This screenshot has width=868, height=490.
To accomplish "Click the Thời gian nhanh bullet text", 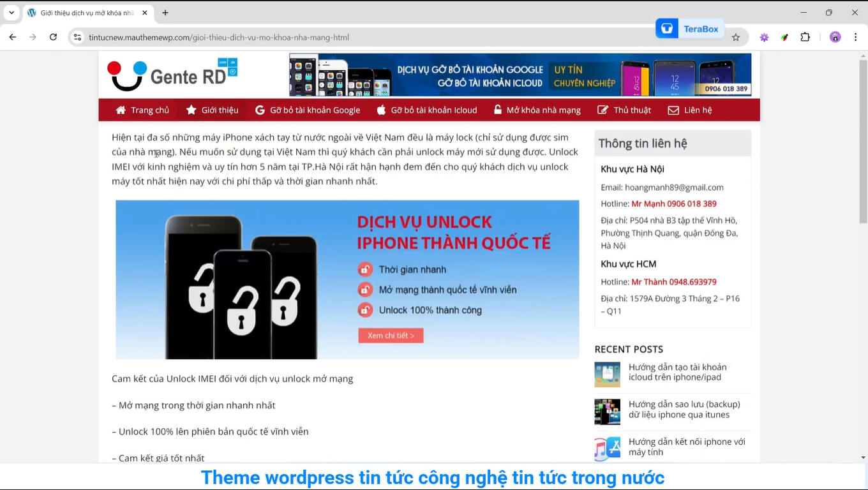I will (412, 269).
